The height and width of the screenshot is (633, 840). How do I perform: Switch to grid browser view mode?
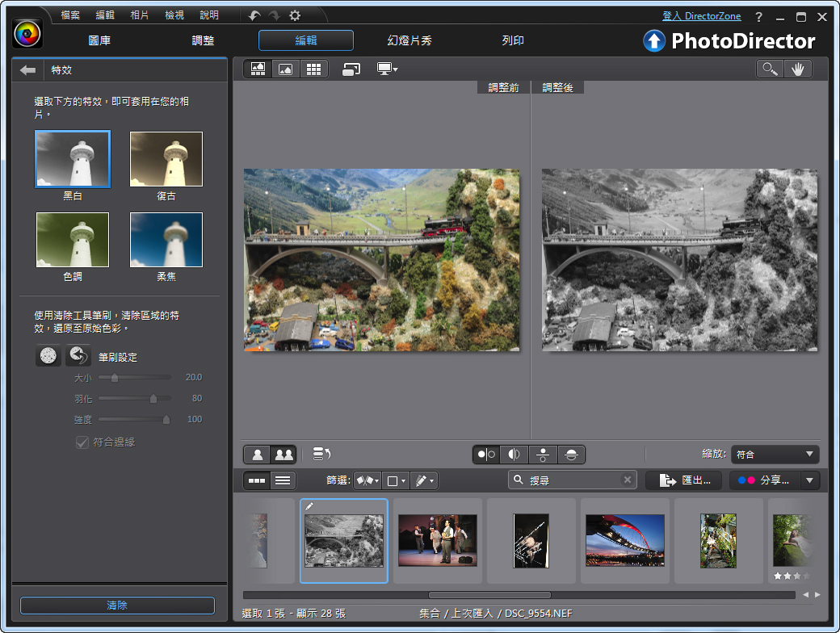click(313, 69)
